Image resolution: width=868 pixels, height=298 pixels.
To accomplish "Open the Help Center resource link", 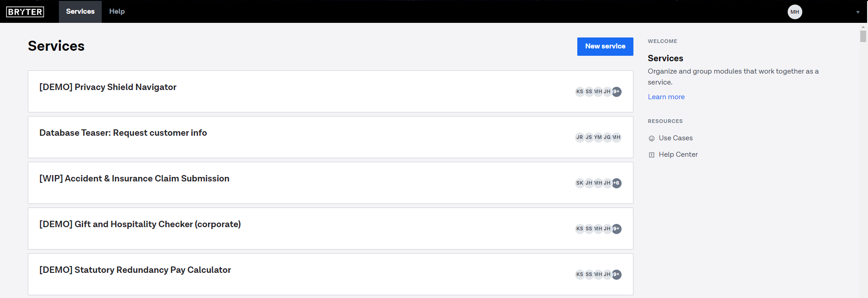I will [678, 154].
